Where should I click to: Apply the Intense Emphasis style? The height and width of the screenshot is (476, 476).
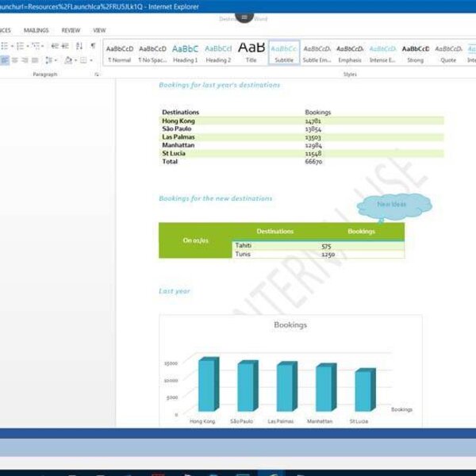point(382,53)
